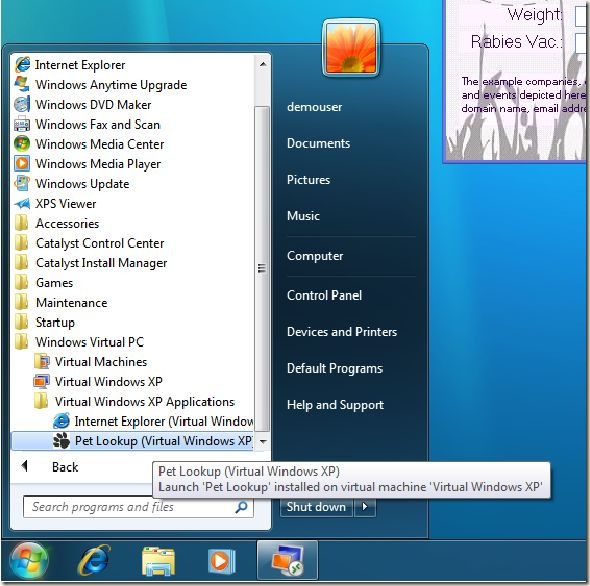Open Default Programs

click(x=335, y=368)
